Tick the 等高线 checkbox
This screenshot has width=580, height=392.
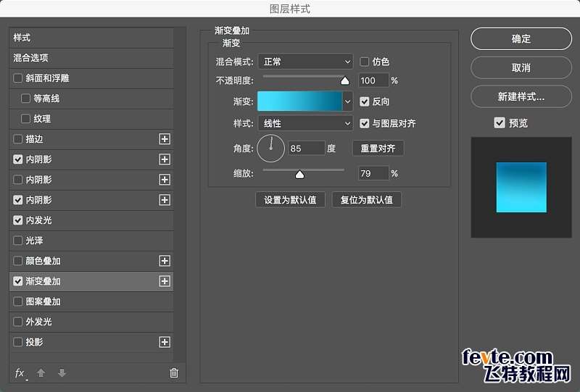point(25,99)
